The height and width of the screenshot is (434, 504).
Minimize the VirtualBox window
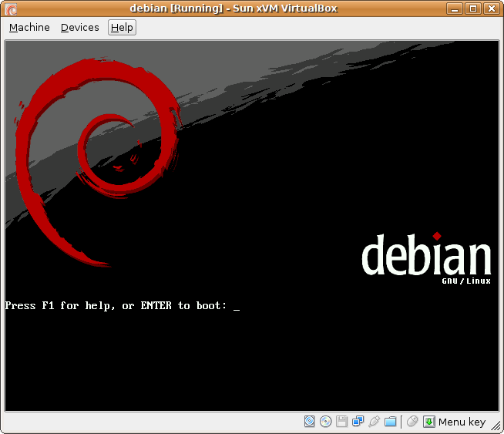click(x=455, y=8)
